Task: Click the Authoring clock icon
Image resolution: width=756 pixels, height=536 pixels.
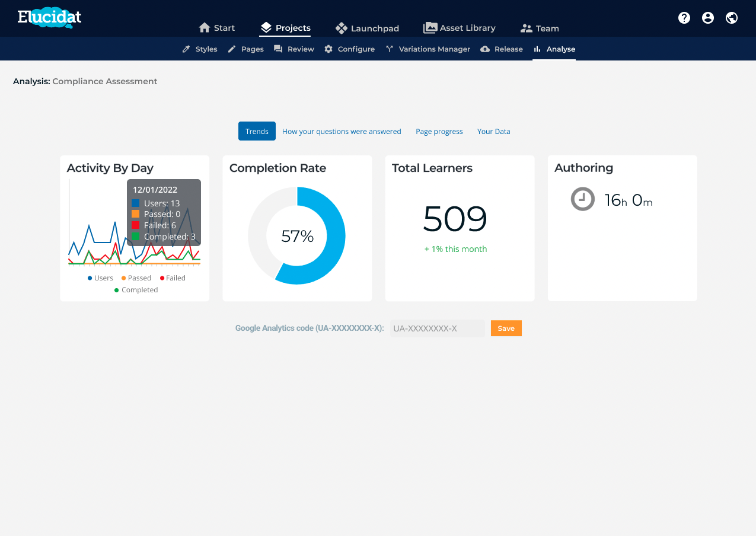Action: [x=582, y=199]
